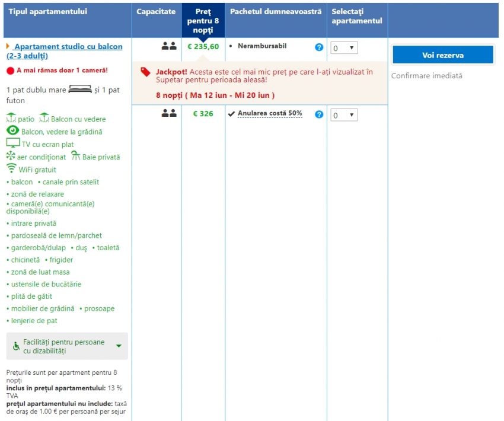
Task: Click guest capacity icon for €326 row
Action: (169, 114)
